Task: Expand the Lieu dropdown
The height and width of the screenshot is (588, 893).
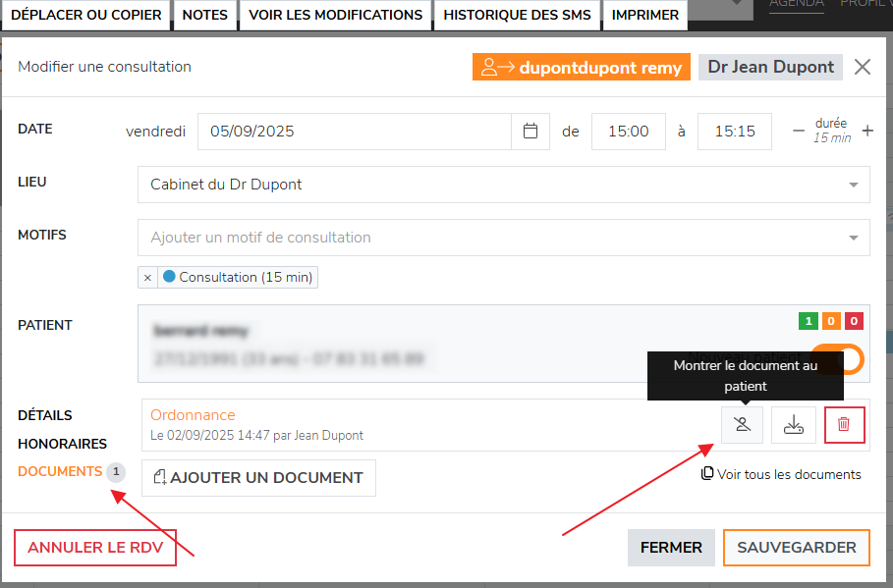Action: (851, 185)
